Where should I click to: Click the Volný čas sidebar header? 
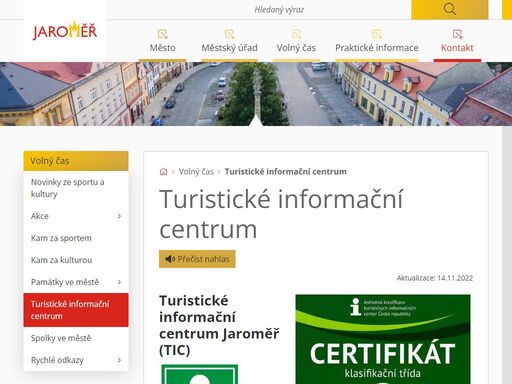(76, 161)
